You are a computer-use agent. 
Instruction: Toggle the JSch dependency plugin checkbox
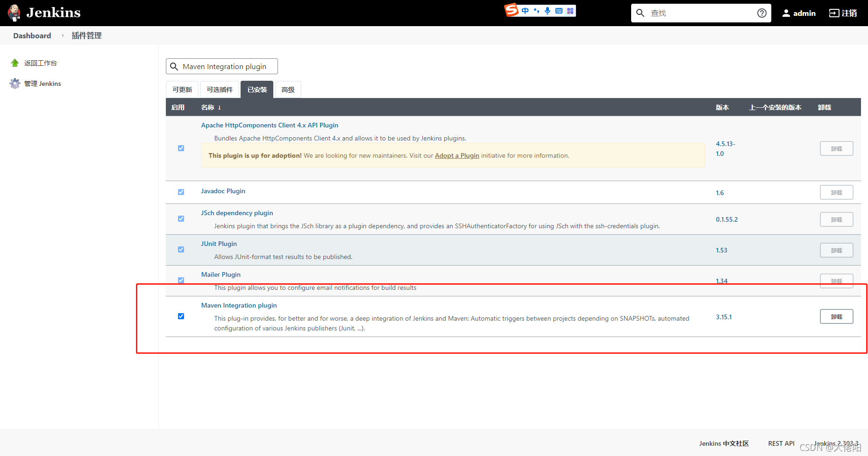coord(181,219)
